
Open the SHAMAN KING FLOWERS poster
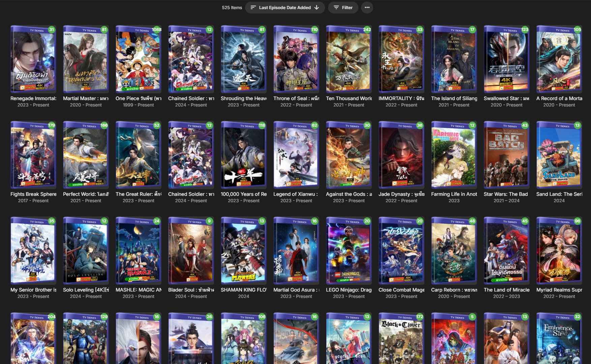tap(243, 251)
